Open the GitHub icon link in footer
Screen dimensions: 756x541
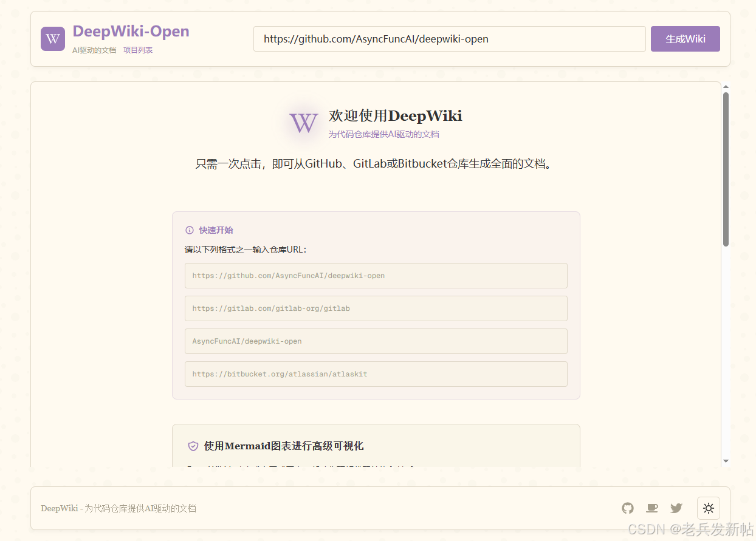tap(628, 508)
